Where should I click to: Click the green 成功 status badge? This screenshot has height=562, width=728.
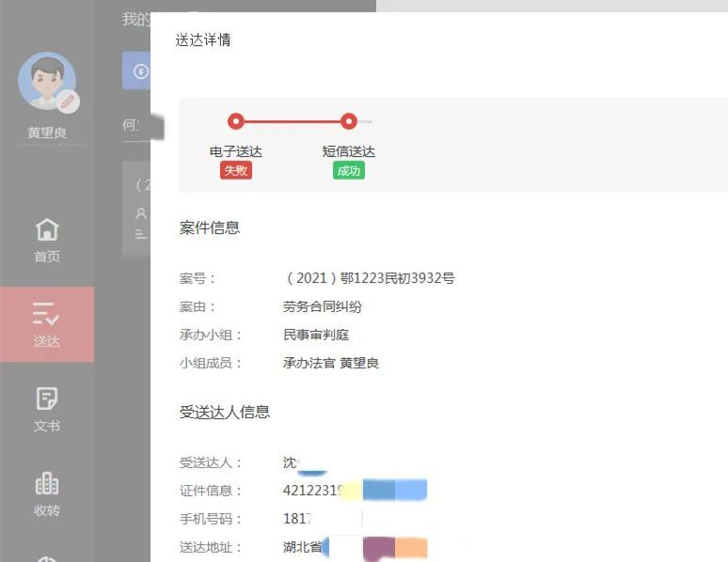click(x=349, y=171)
